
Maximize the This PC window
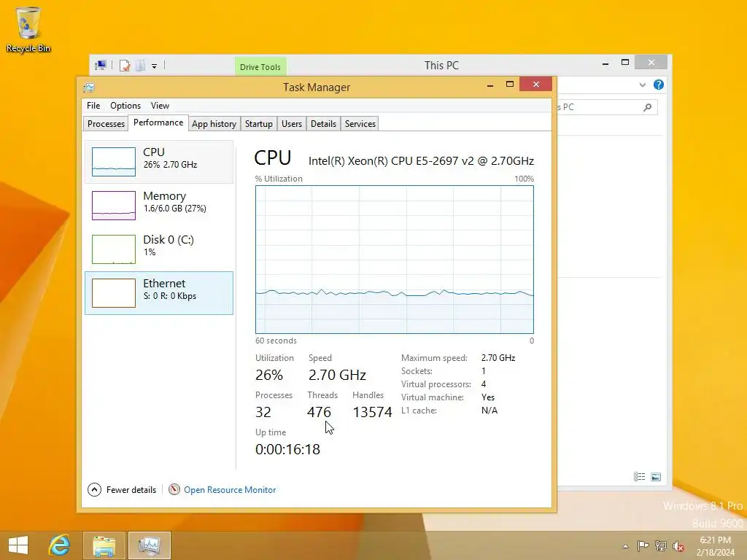(x=625, y=63)
